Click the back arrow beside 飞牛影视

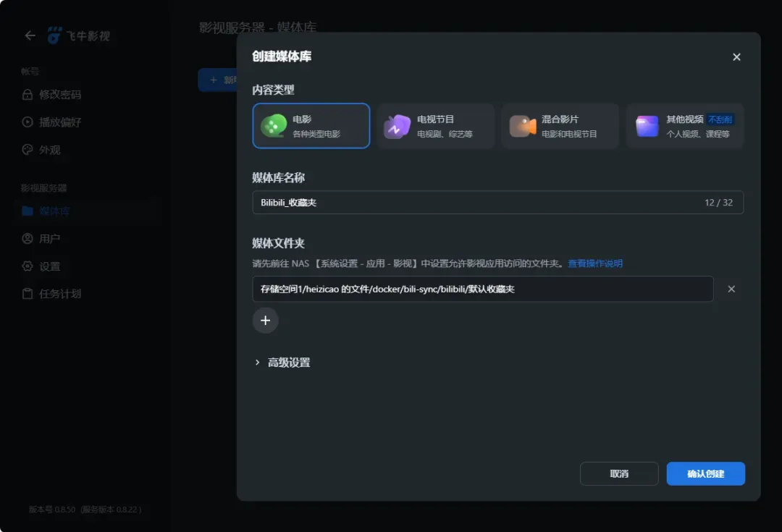point(30,35)
